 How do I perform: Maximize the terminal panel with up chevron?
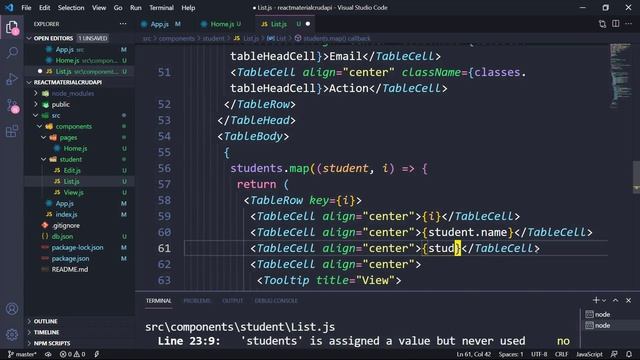point(616,300)
